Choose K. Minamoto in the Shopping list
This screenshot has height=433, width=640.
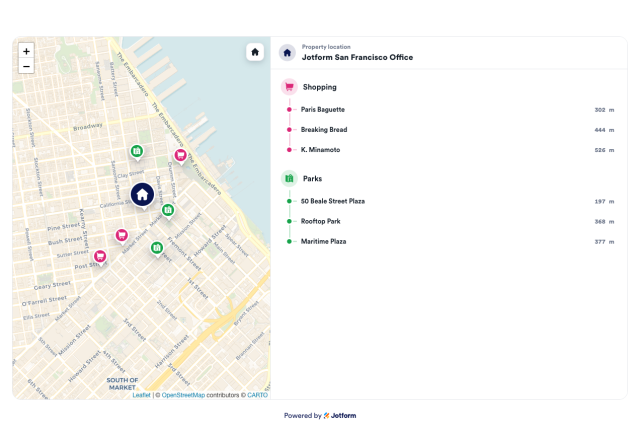point(320,150)
